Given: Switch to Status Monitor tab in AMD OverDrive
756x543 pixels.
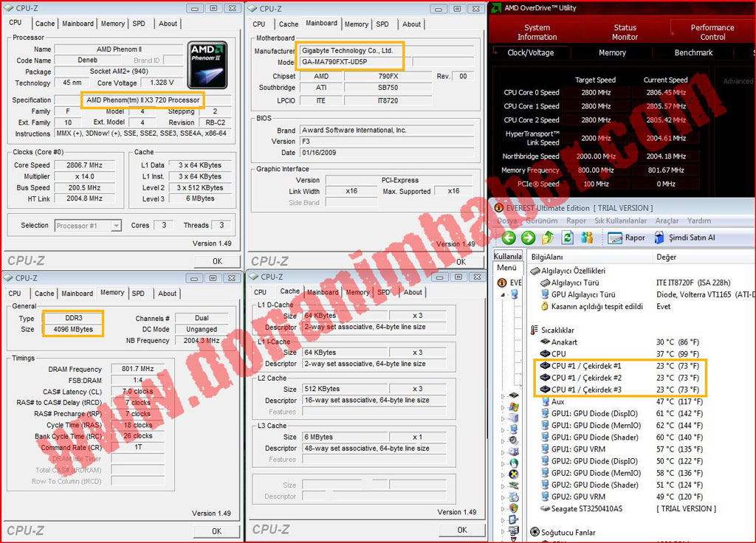Looking at the screenshot, I should [625, 32].
